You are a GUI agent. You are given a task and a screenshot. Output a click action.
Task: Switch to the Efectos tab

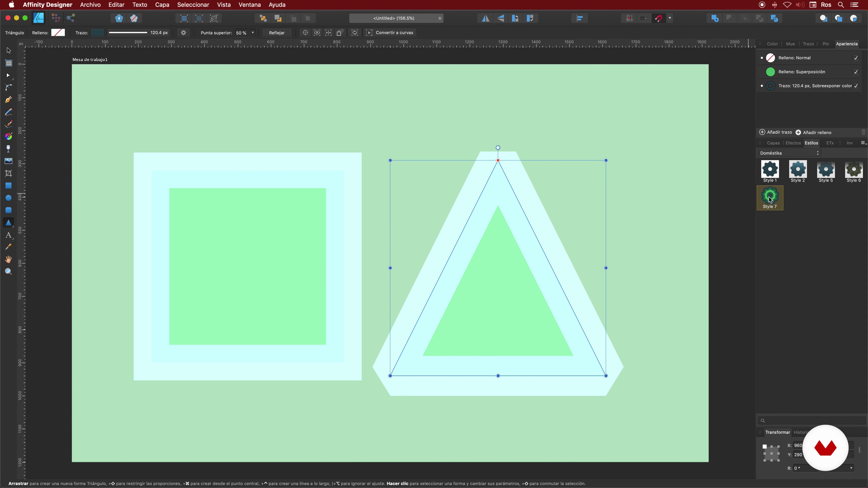793,143
